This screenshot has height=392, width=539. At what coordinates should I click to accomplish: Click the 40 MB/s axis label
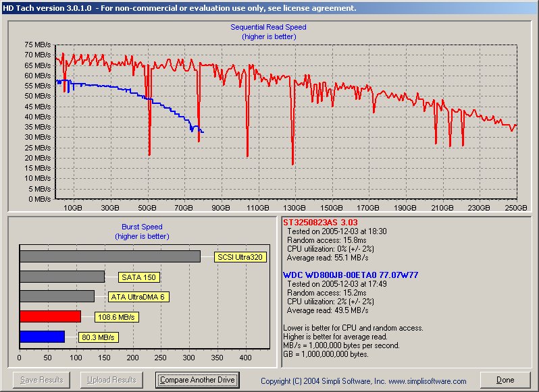tap(37, 117)
